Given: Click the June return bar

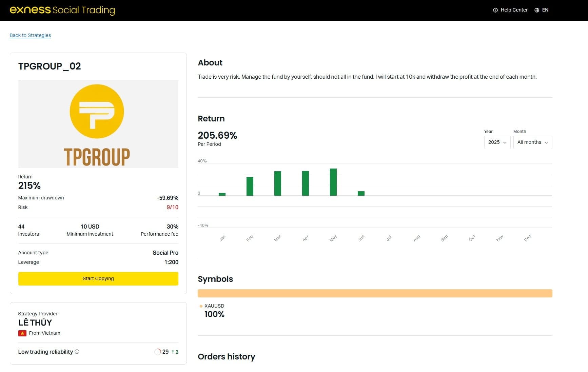Looking at the screenshot, I should coord(361,194).
